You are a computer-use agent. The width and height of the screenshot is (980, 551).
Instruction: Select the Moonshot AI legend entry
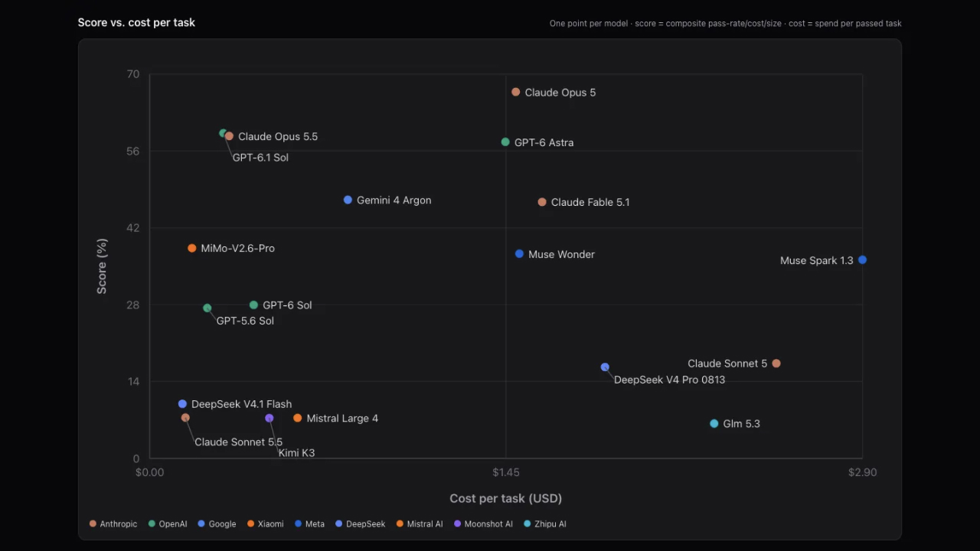tap(483, 524)
